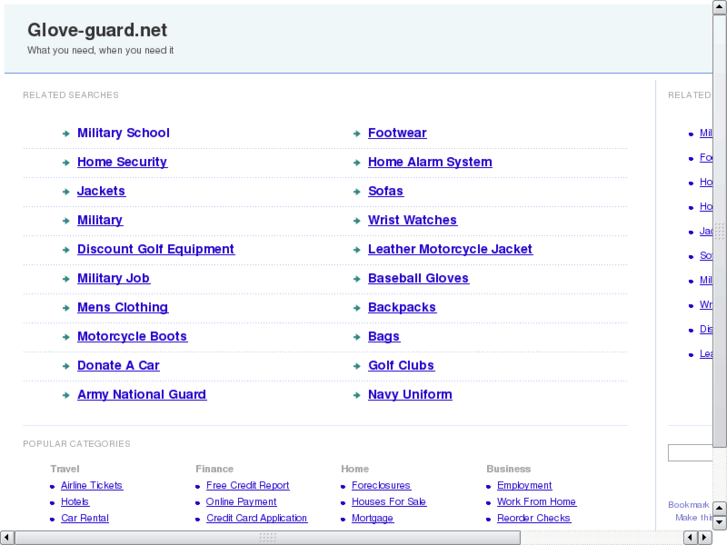Click the arrow bullet next to Footwear
The image size is (727, 545).
[x=357, y=134]
